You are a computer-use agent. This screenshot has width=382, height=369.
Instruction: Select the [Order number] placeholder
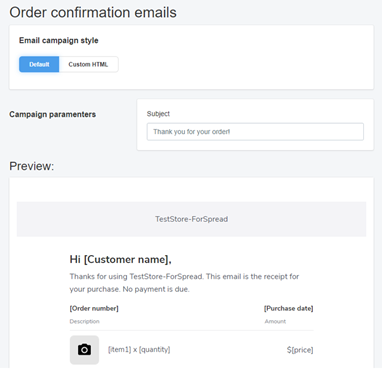point(94,308)
